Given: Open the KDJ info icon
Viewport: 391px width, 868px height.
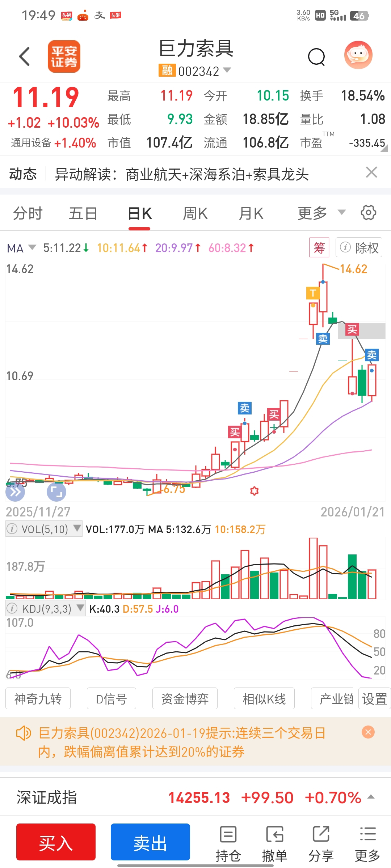Looking at the screenshot, I should (12, 608).
